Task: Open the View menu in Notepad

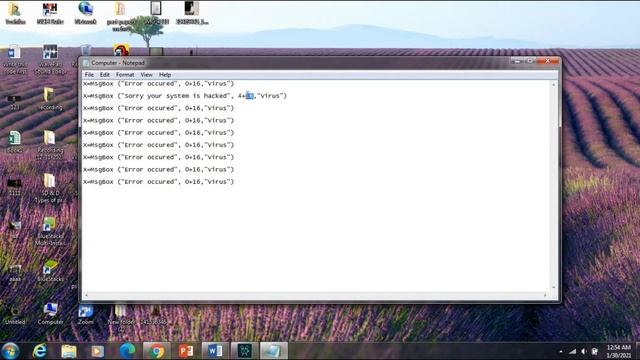Action: tap(147, 75)
